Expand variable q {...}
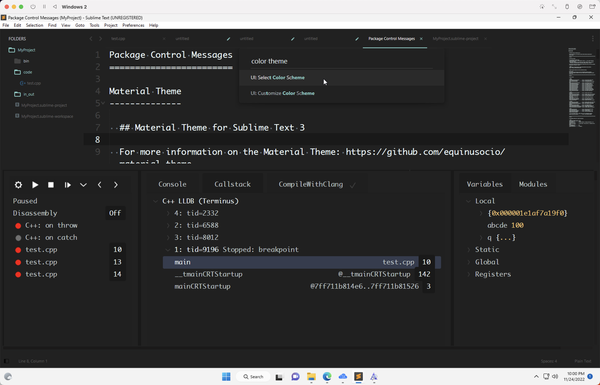Viewport: 600px width, 385px height. coord(481,238)
